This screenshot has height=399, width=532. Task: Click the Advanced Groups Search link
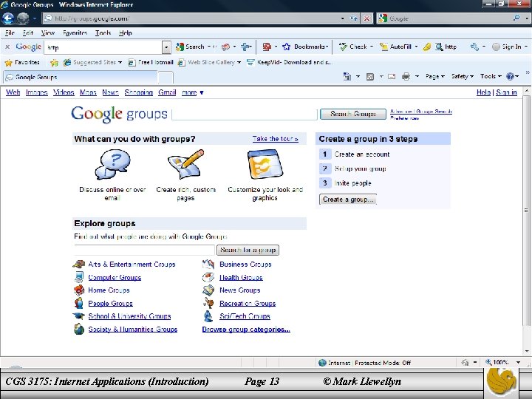tap(421, 112)
